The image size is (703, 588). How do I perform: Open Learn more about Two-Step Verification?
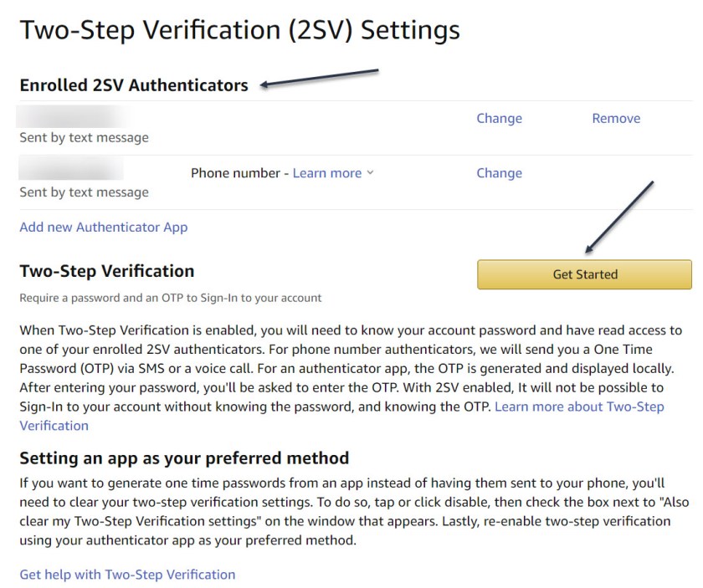(x=579, y=406)
